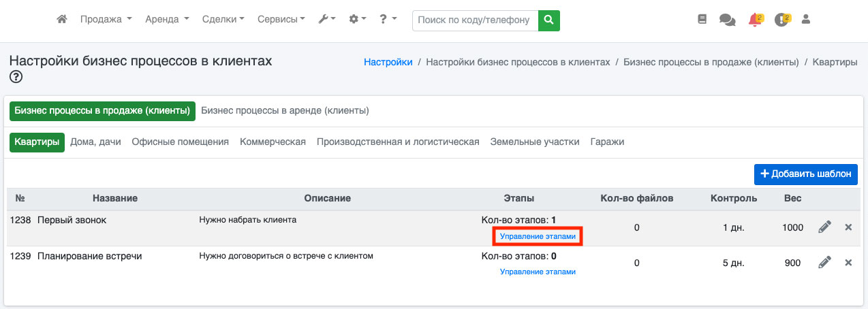Click the Настройки breadcrumb link
868x309 pixels.
388,62
